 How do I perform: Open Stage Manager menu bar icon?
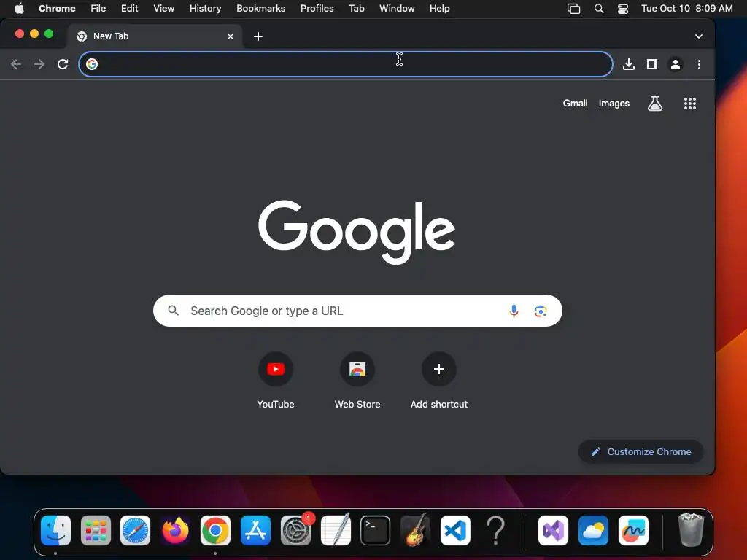(573, 9)
